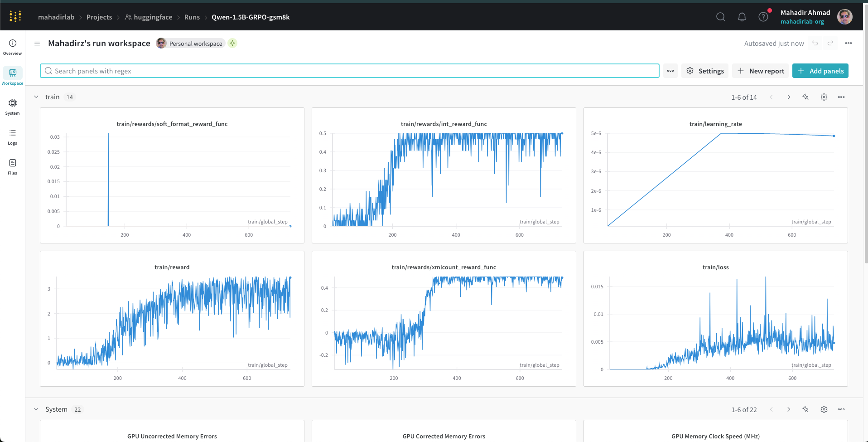
Task: Open the help question mark menu
Action: (x=763, y=17)
